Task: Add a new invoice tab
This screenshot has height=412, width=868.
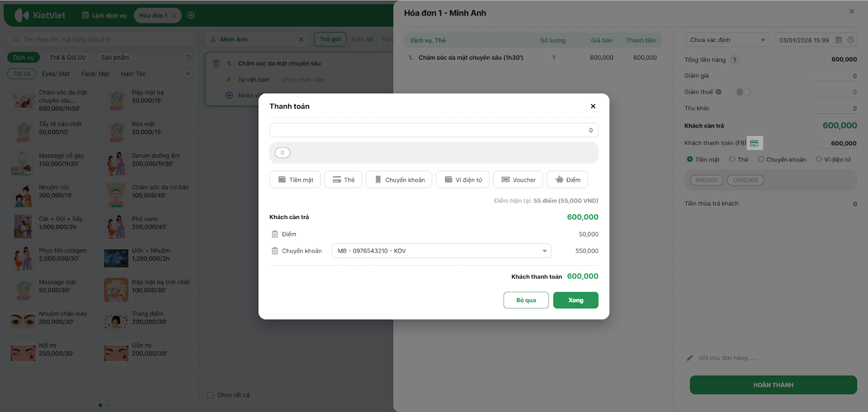Action: [x=191, y=15]
